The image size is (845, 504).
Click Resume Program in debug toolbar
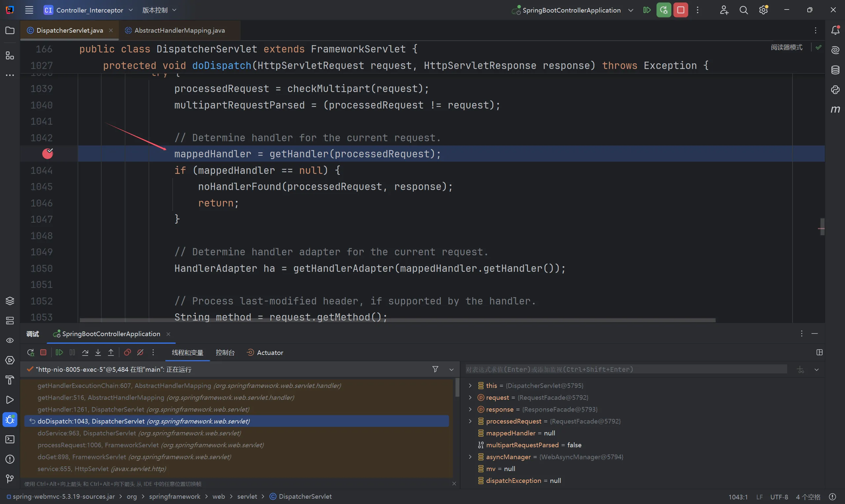59,353
